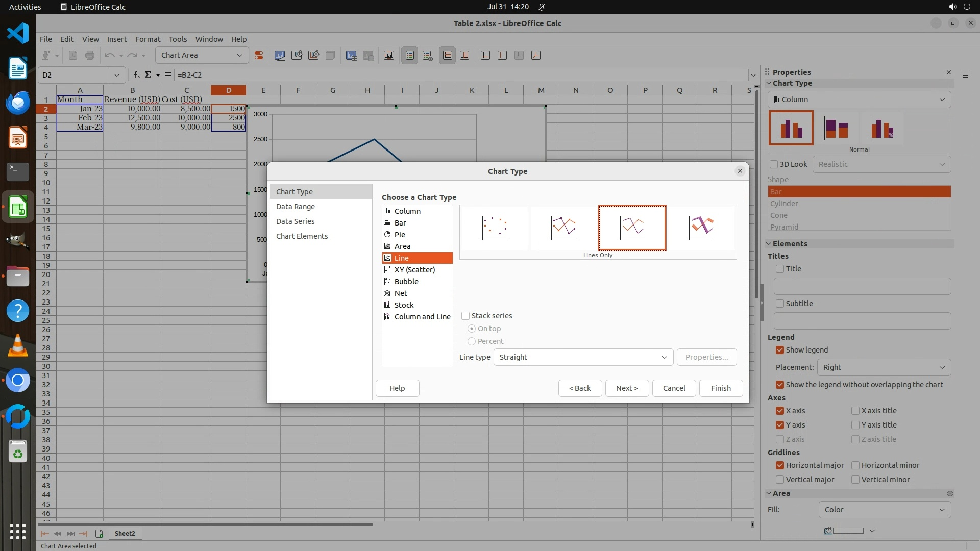Choose XY (Scatter) chart type
The width and height of the screenshot is (980, 551).
[x=414, y=270]
